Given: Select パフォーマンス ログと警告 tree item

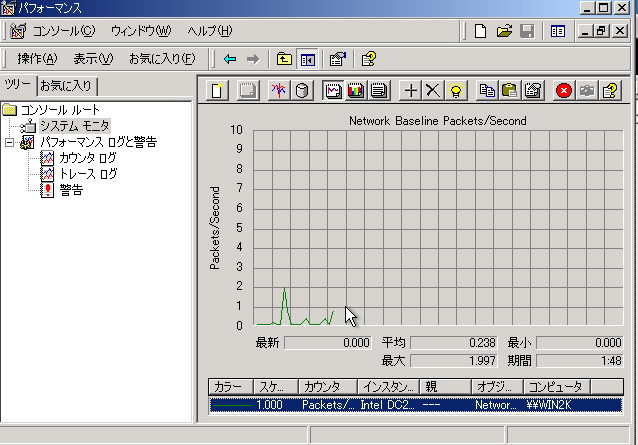Looking at the screenshot, I should tap(98, 142).
